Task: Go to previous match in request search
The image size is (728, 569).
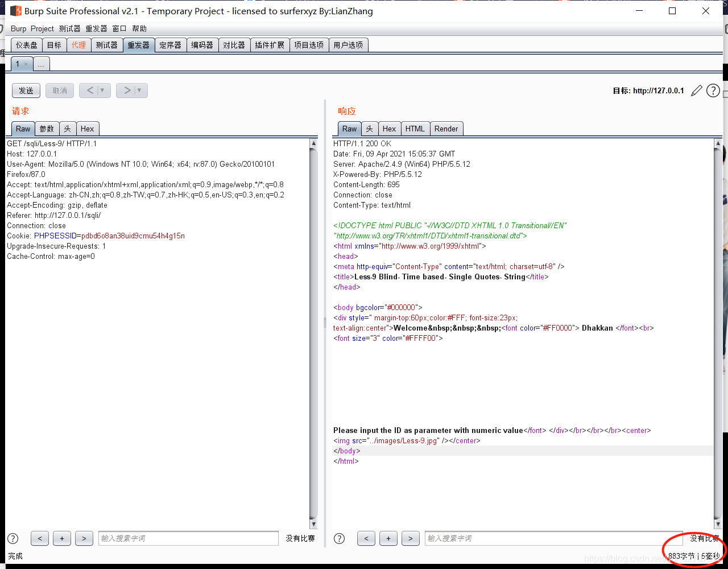Action: pyautogui.click(x=39, y=538)
